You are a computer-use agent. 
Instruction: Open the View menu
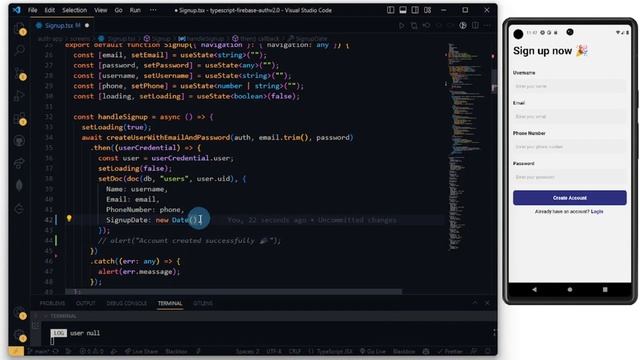[x=100, y=10]
